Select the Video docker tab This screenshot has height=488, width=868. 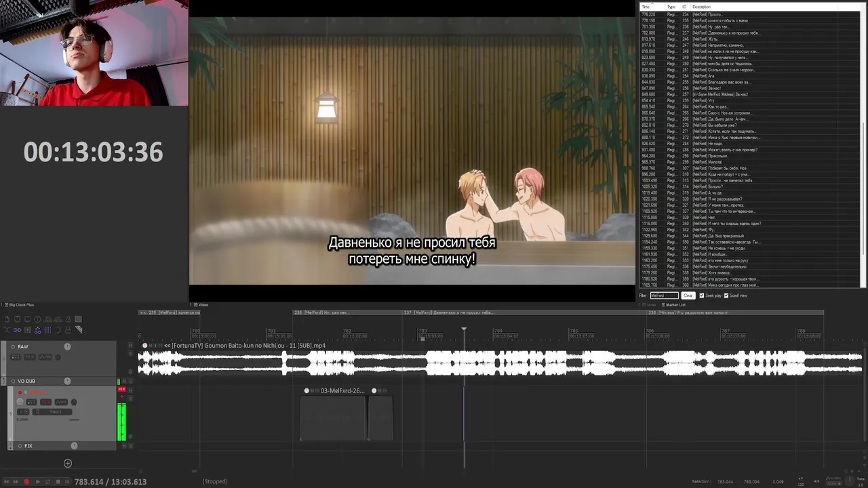(202, 305)
